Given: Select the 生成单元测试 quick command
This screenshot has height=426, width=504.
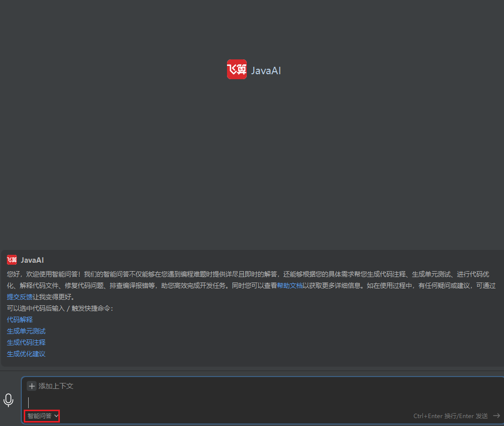Looking at the screenshot, I should [26, 331].
